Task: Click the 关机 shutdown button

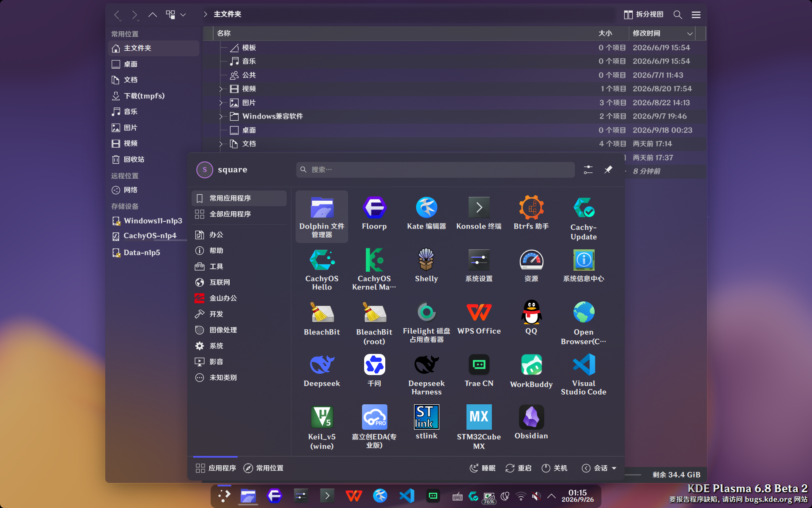Action: click(x=554, y=468)
